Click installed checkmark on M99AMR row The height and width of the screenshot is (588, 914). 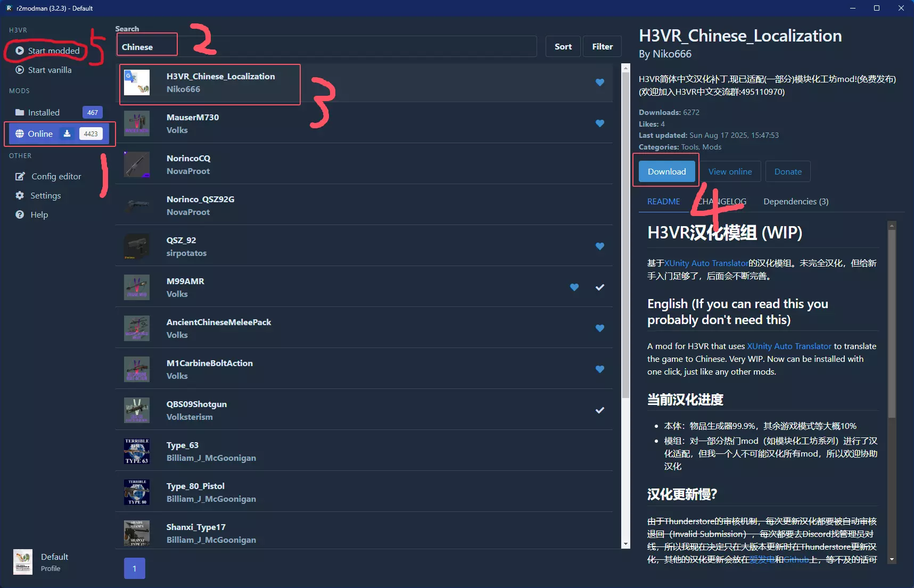coord(600,287)
